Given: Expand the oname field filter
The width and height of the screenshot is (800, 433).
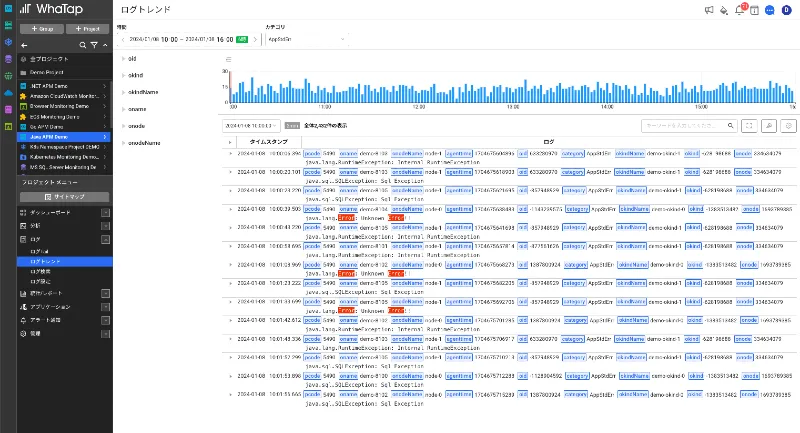Looking at the screenshot, I should (123, 109).
